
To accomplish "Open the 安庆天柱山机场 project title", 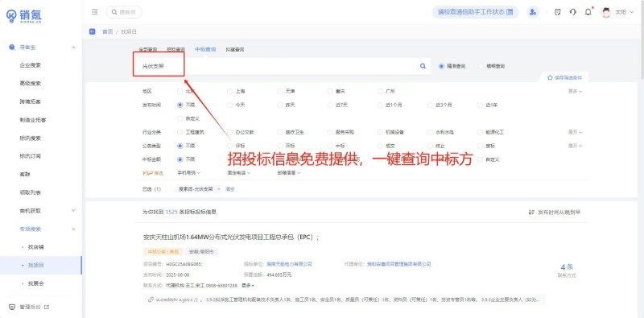I will (x=231, y=237).
